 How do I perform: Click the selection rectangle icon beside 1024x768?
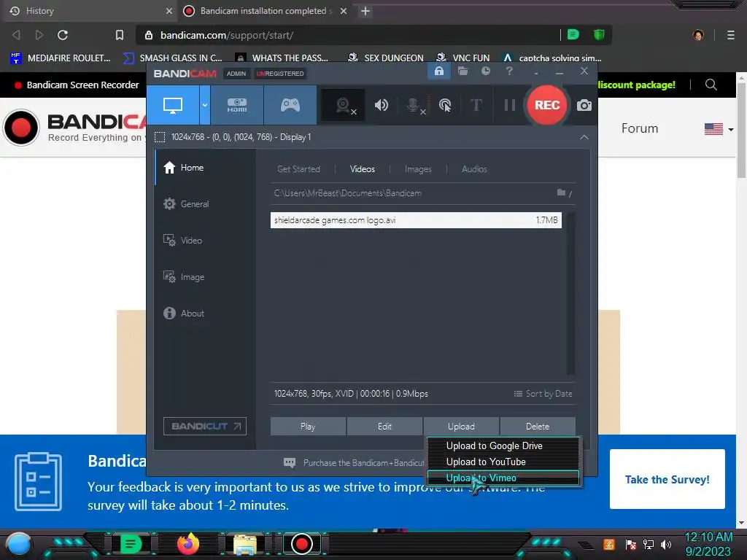(160, 137)
